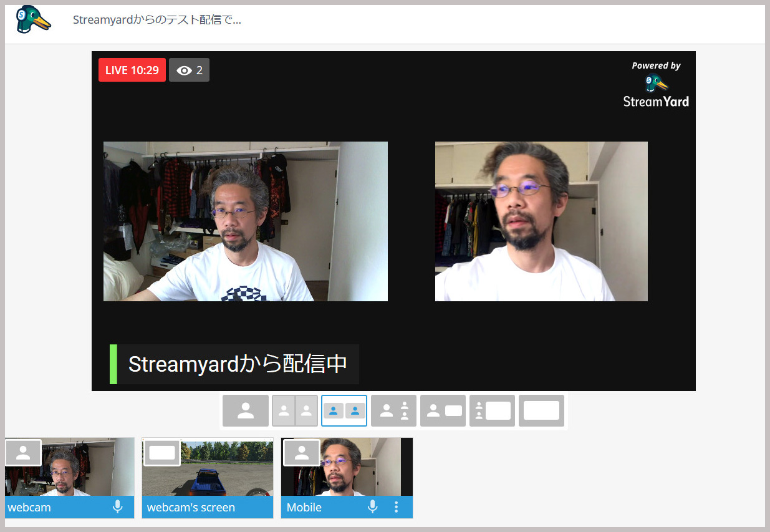Click the StreamYard duck logo in header
Image resolution: width=770 pixels, height=532 pixels.
[x=34, y=19]
